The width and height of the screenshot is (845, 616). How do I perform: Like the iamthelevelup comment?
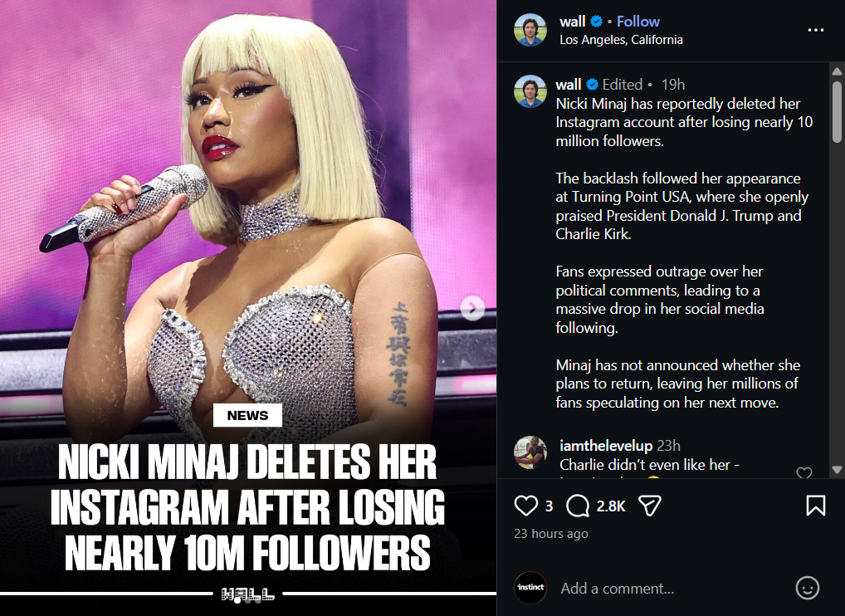point(803,473)
